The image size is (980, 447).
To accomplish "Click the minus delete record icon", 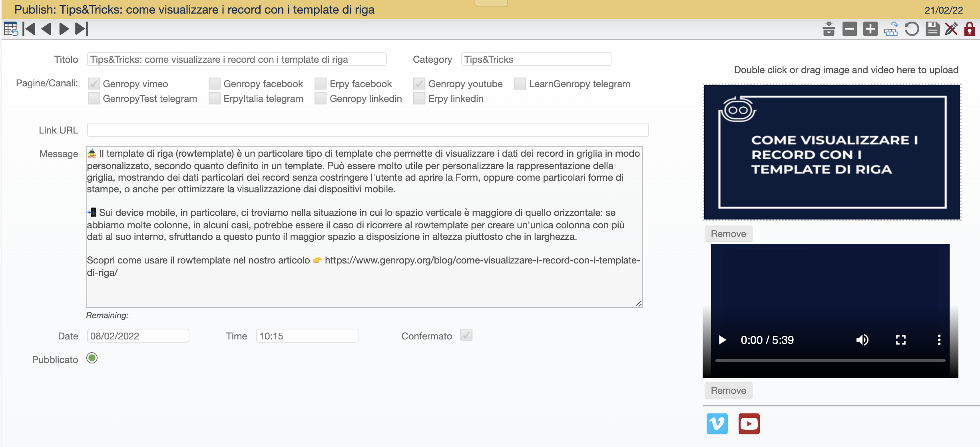I will [849, 29].
